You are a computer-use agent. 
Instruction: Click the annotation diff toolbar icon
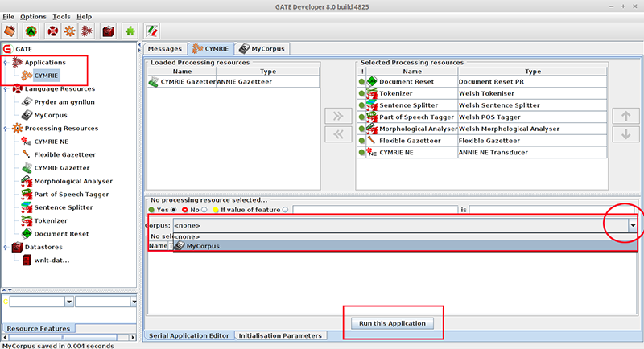[151, 31]
